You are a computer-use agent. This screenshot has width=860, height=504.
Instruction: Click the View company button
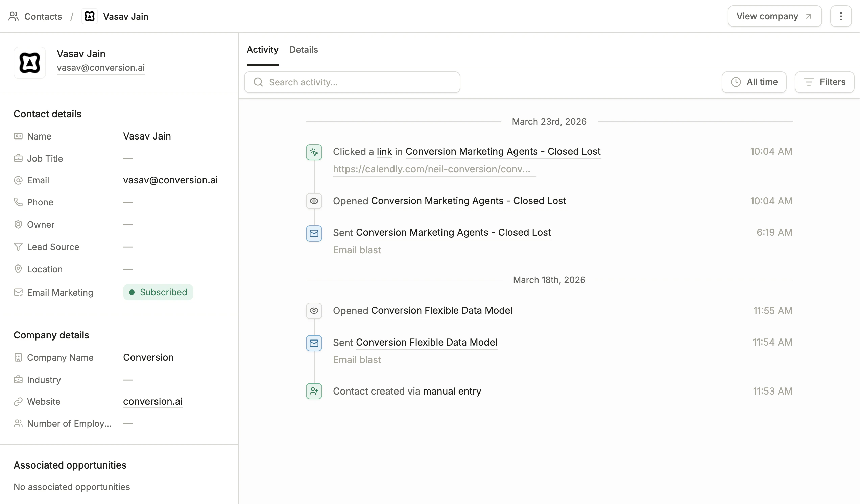(x=774, y=16)
